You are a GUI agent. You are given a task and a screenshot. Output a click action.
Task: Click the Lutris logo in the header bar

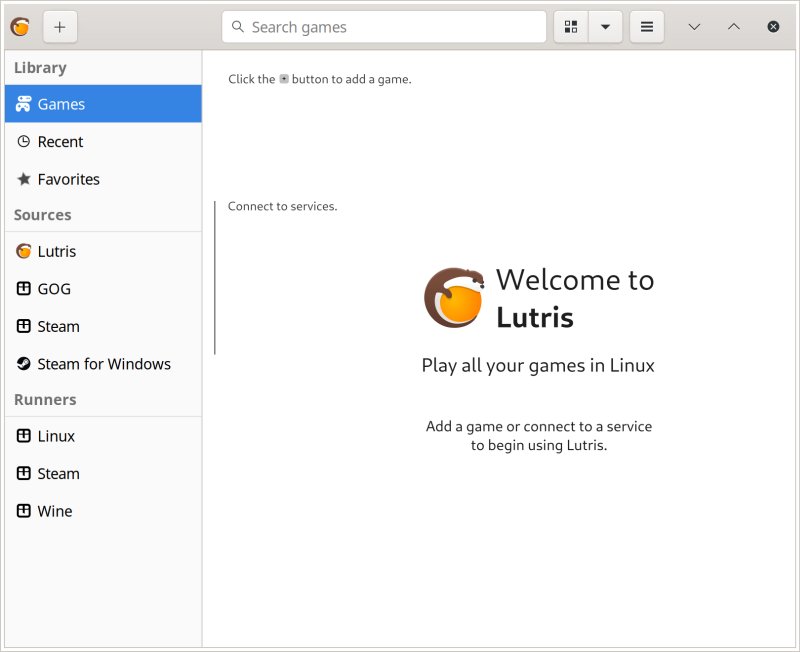coord(19,27)
